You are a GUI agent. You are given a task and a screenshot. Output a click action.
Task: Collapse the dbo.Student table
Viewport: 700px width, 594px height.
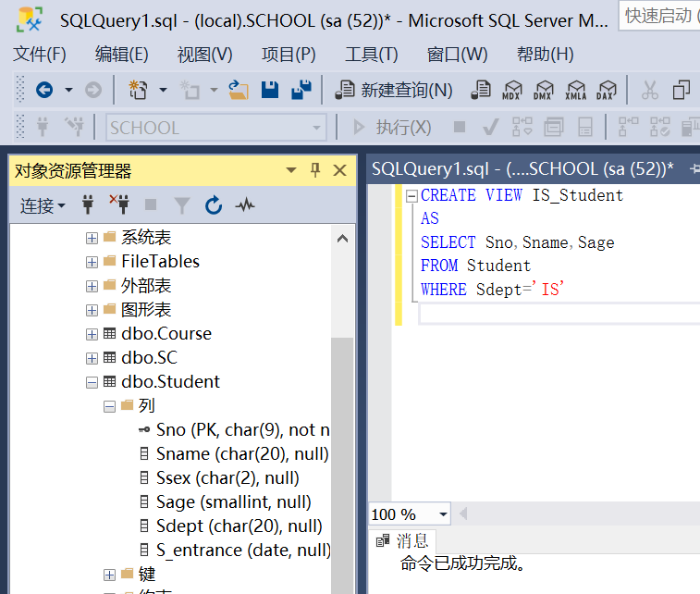[x=92, y=383]
